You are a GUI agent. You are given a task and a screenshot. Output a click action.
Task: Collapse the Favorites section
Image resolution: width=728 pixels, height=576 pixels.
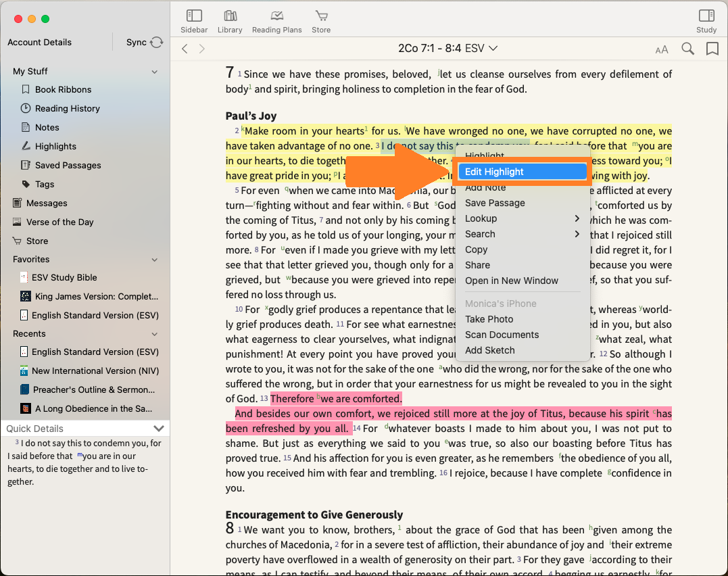click(x=155, y=260)
